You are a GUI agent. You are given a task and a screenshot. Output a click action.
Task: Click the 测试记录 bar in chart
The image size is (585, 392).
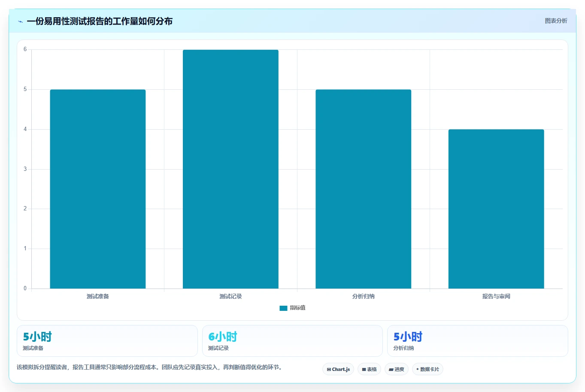point(230,169)
